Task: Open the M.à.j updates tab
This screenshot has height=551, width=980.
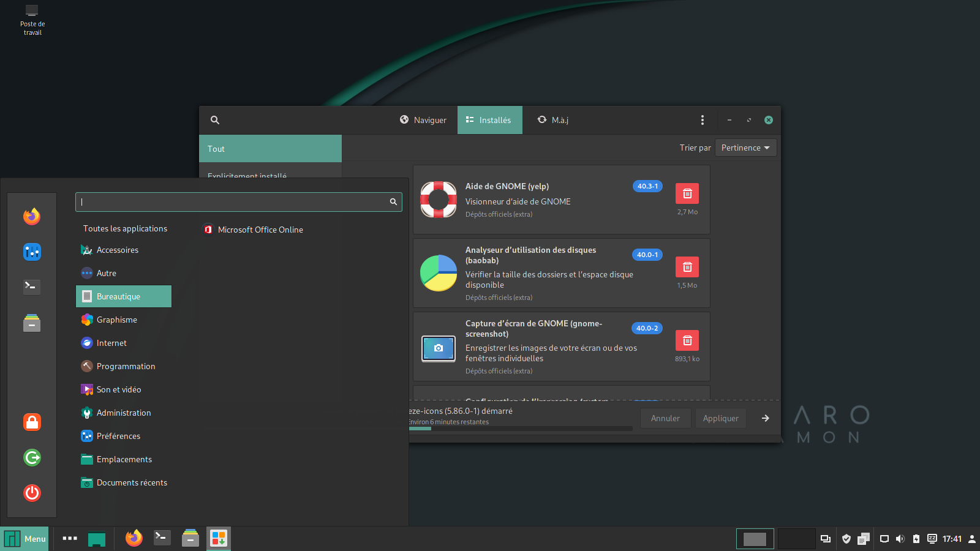Action: pos(553,120)
